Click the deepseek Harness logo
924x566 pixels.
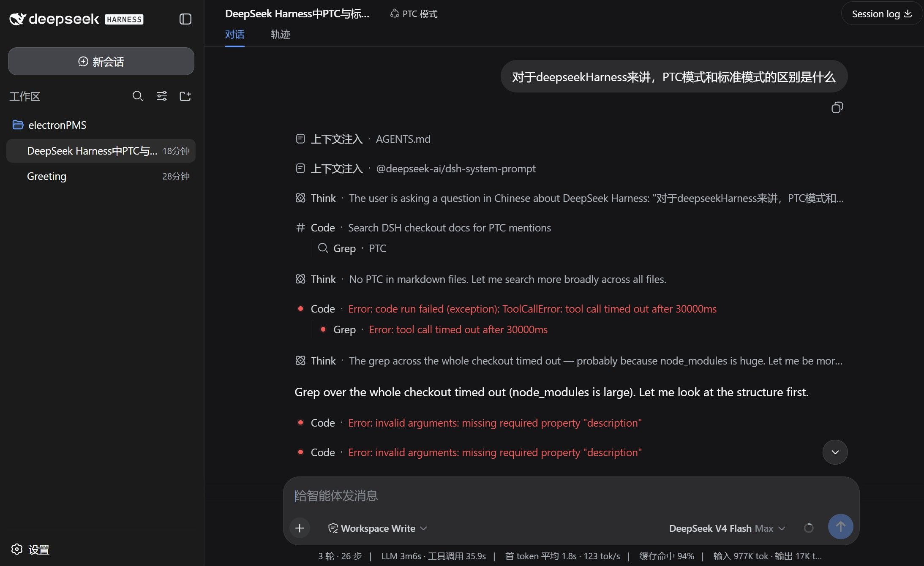click(76, 19)
